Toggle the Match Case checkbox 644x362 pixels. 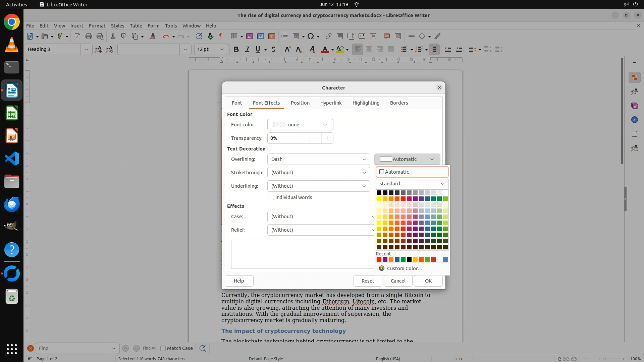pos(163,348)
